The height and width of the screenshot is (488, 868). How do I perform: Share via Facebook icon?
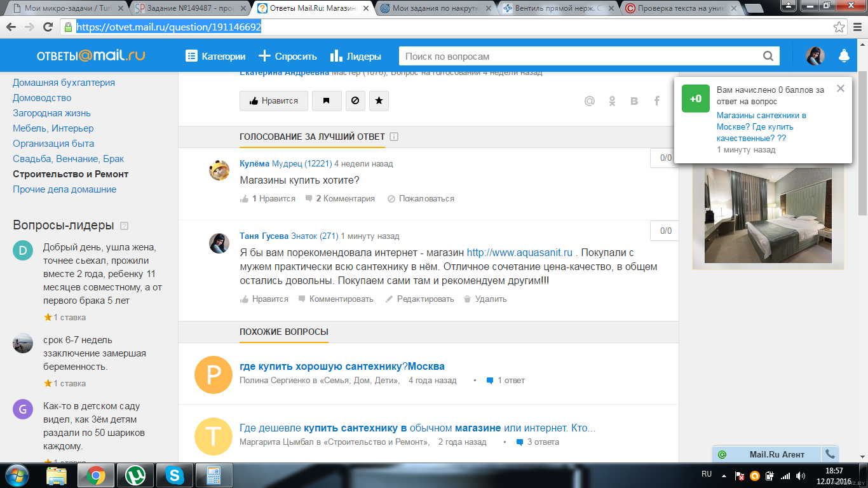[656, 101]
